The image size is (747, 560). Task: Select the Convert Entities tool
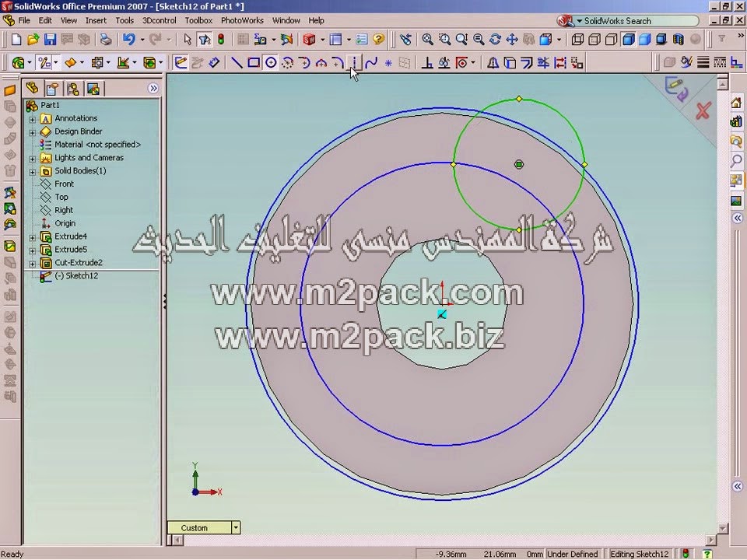pos(510,63)
